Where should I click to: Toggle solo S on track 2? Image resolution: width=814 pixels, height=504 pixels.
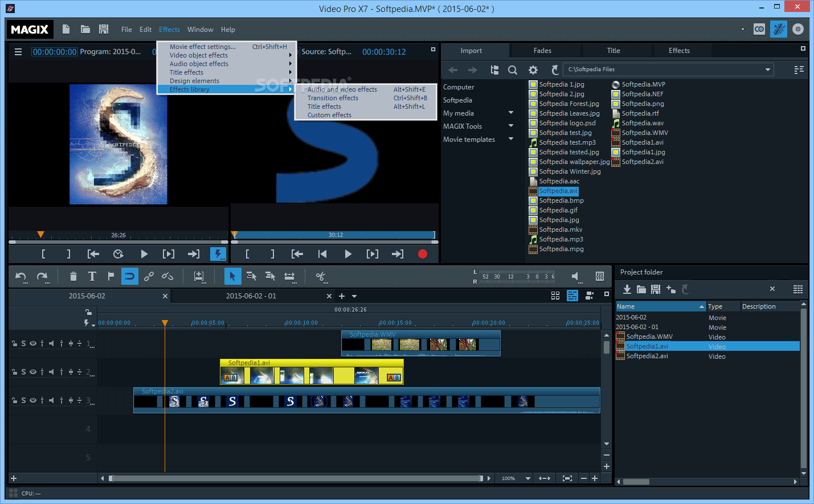23,372
